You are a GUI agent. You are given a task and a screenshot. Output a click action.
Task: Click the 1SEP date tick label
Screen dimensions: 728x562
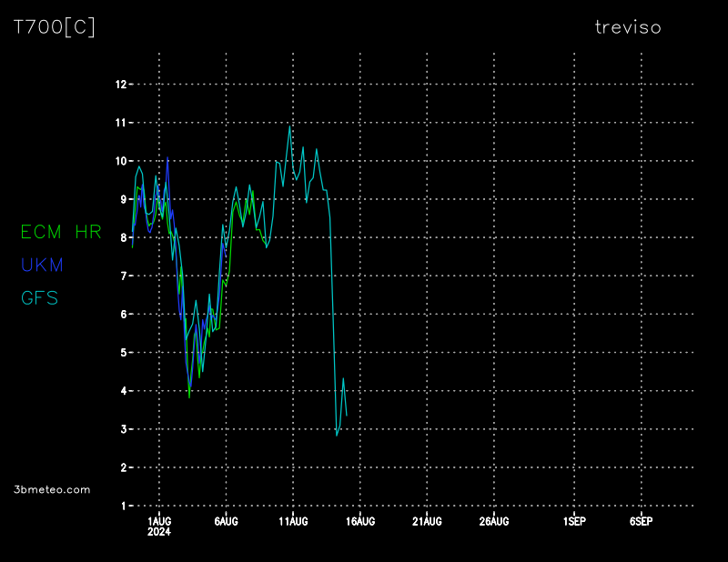(x=574, y=521)
